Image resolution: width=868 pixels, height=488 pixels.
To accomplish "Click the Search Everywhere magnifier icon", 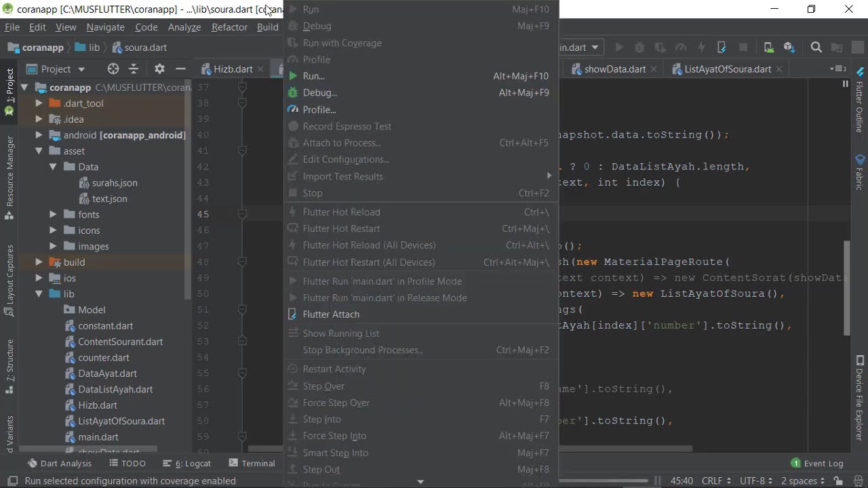I will [x=816, y=47].
